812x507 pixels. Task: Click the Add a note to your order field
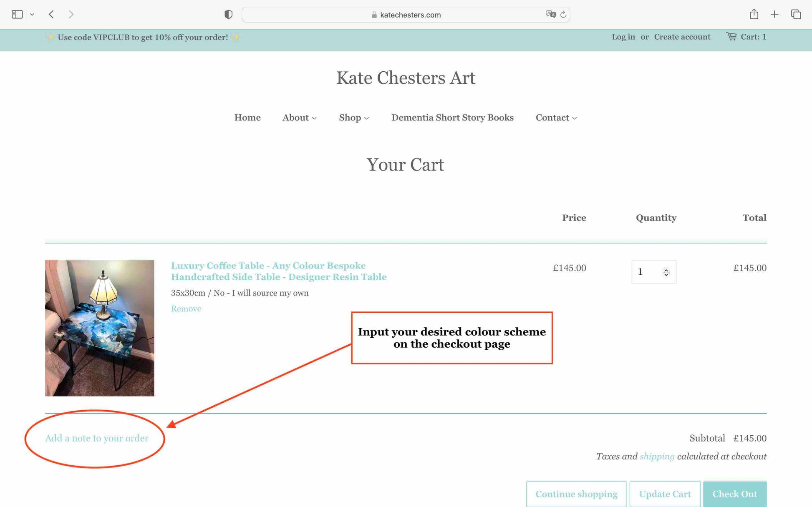(x=96, y=438)
